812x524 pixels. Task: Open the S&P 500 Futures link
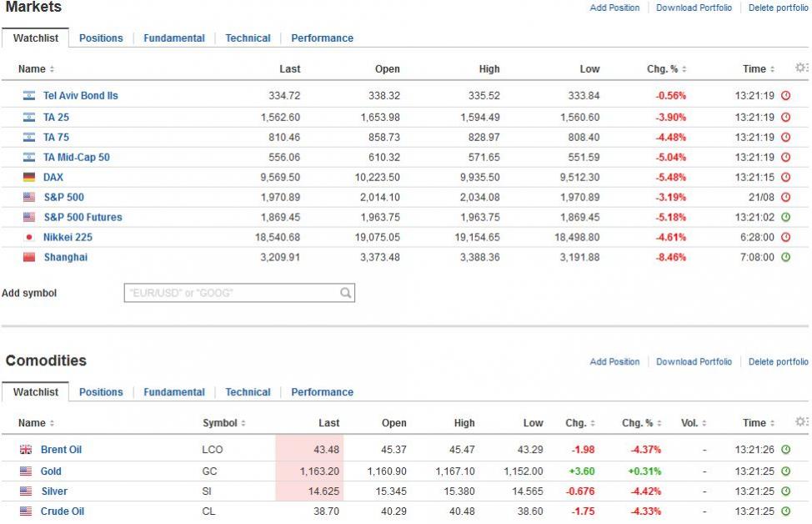[x=83, y=217]
